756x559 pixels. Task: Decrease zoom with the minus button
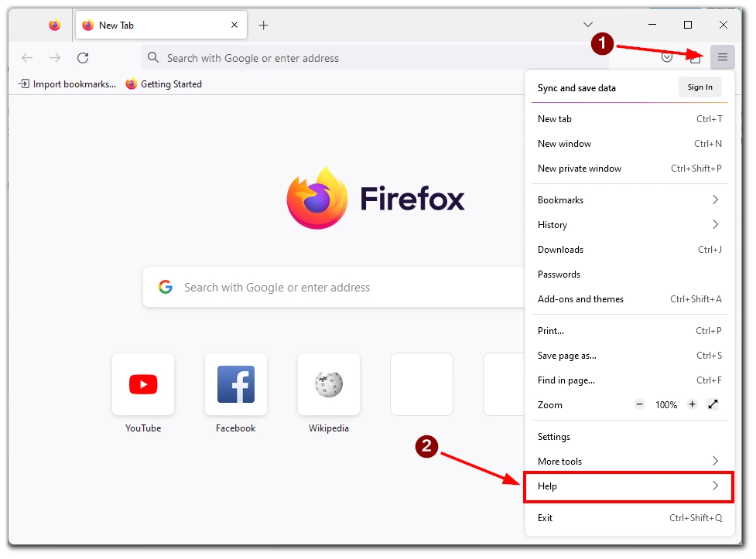point(639,404)
